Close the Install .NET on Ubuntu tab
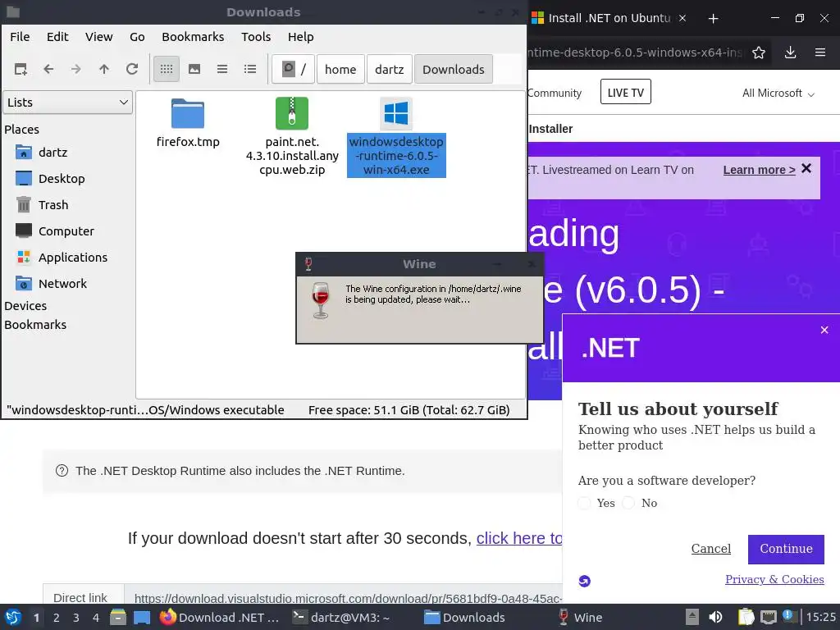Viewport: 840px width, 630px height. tap(682, 18)
